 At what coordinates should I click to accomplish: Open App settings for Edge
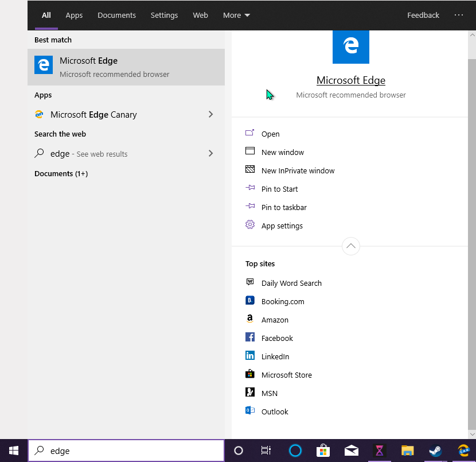[x=282, y=226]
